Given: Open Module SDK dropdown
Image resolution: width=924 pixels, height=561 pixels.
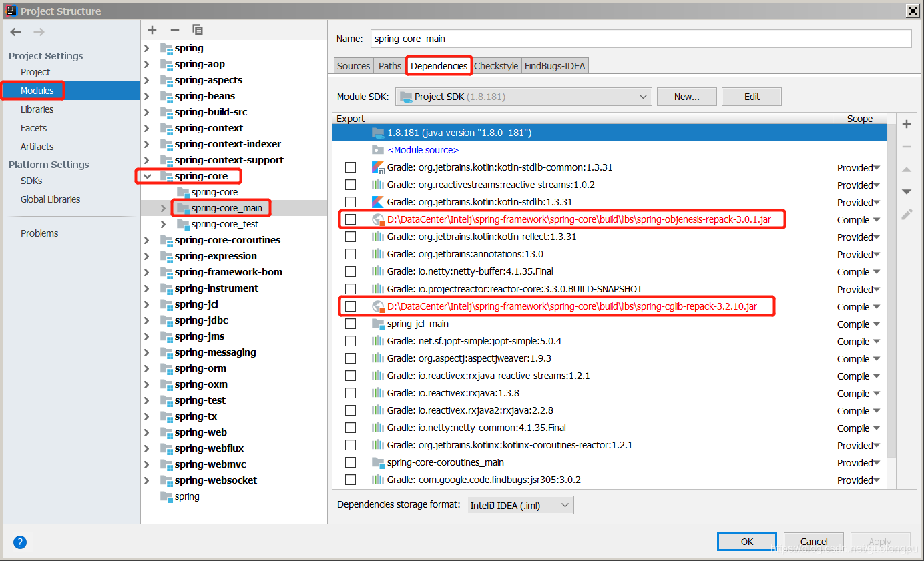Looking at the screenshot, I should (x=523, y=97).
